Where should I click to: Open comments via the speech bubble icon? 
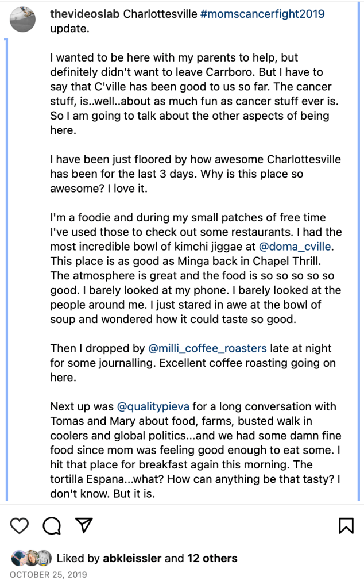pos(52,525)
